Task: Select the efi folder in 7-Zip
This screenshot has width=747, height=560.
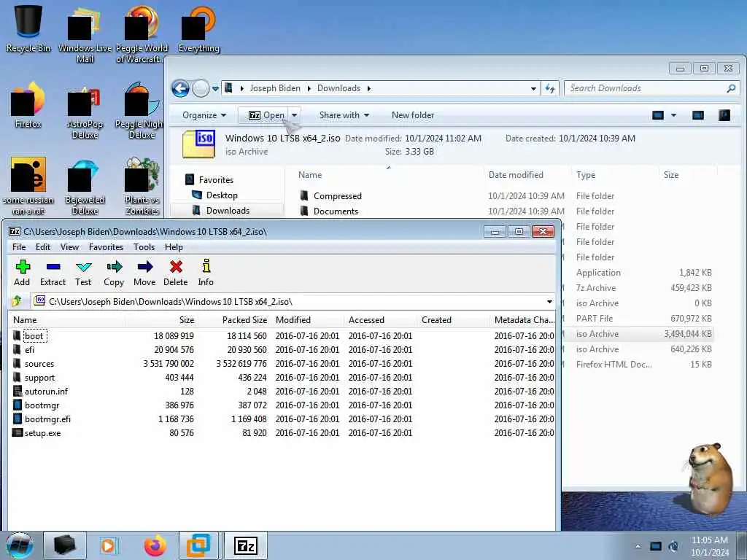Action: (29, 350)
